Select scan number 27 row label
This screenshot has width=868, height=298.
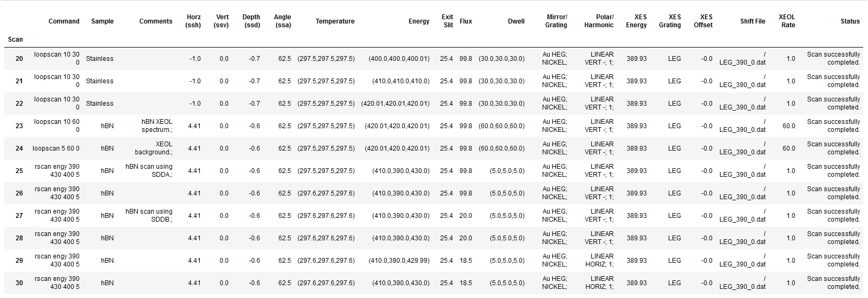19,216
